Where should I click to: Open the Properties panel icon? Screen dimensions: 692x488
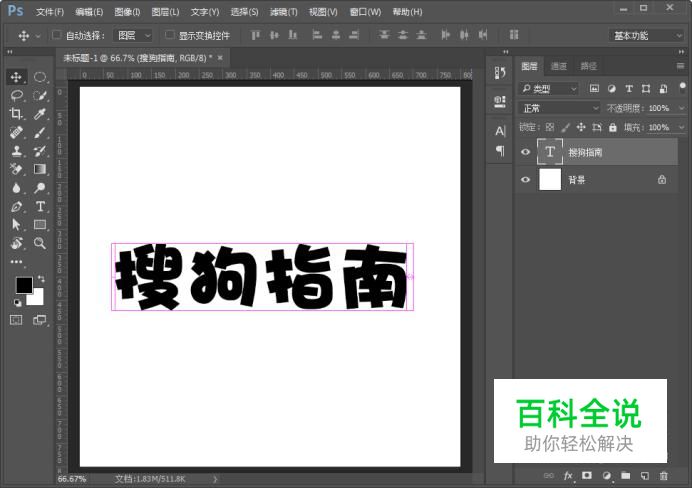(500, 102)
